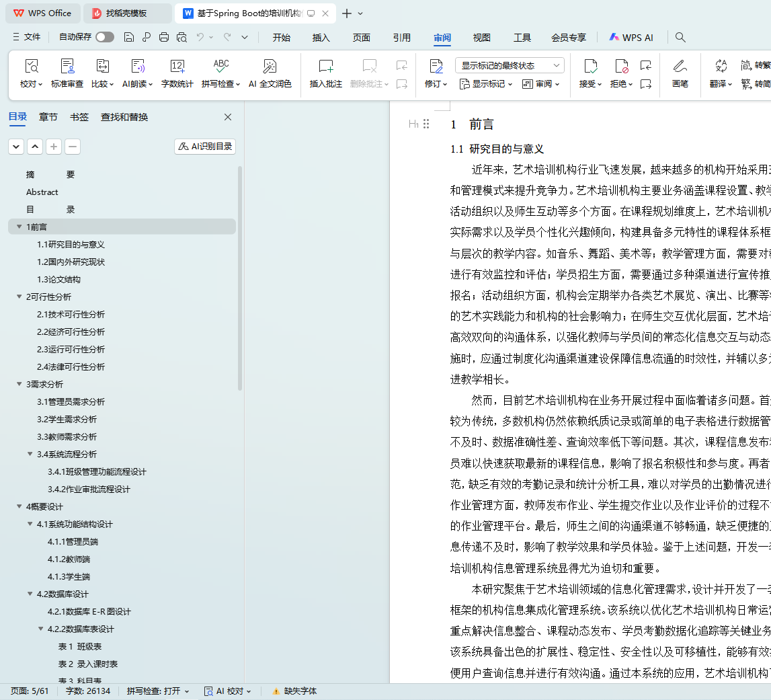This screenshot has width=771, height=700.
Task: Click the print icon in quick toolbar
Action: (x=164, y=38)
